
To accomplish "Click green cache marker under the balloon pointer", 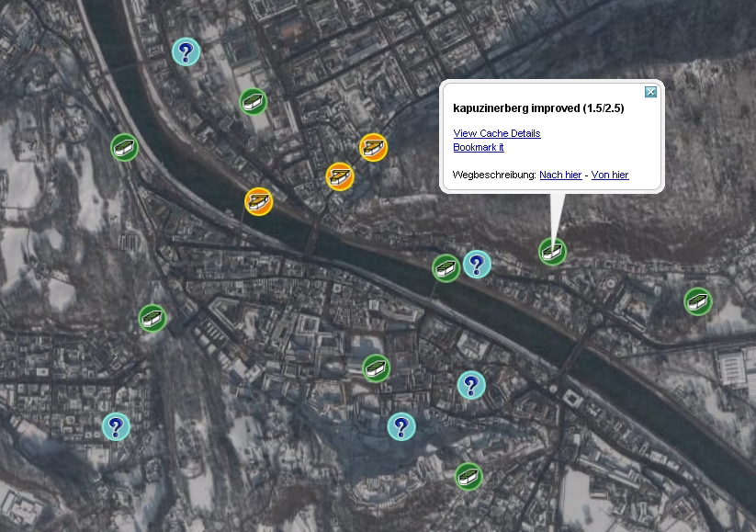I will point(552,250).
